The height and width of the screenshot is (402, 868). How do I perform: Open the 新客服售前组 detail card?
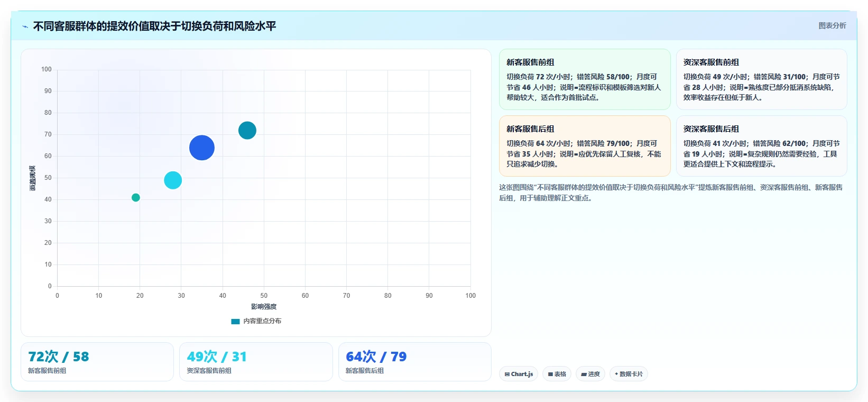coord(585,79)
